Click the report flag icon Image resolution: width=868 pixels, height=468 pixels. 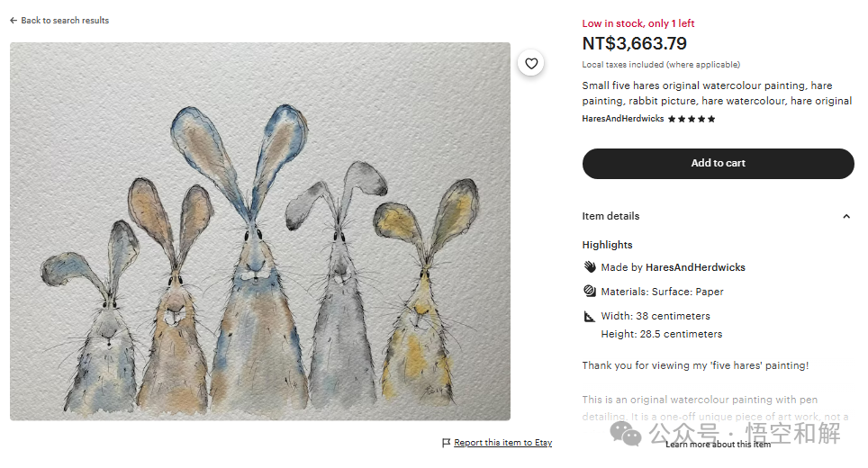[446, 443]
